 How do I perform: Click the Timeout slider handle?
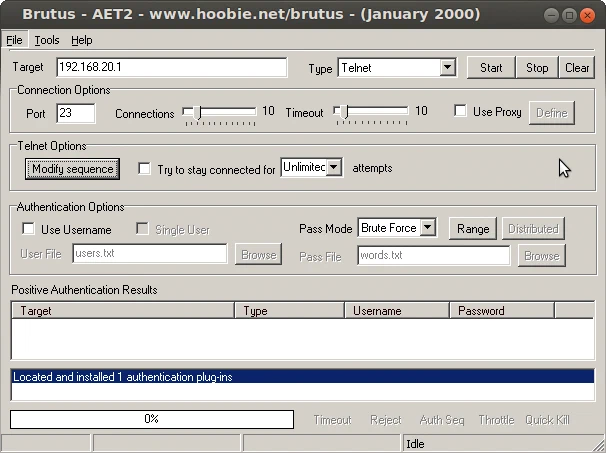click(345, 112)
